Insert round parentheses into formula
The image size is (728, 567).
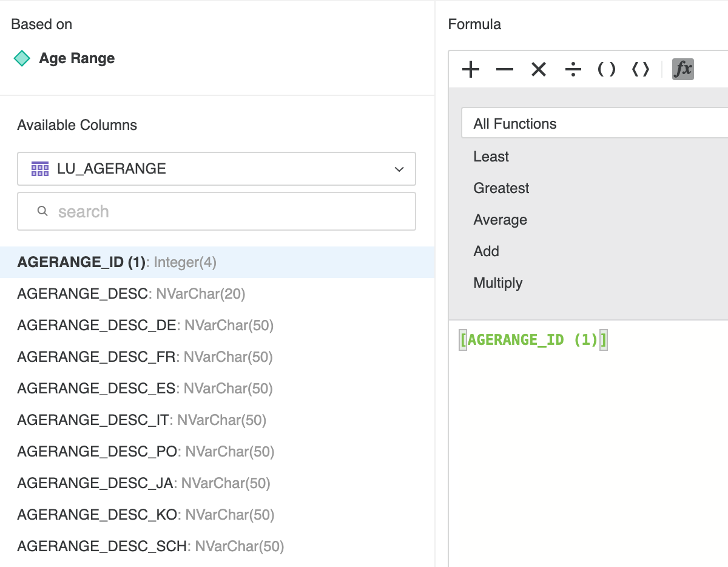pos(607,70)
